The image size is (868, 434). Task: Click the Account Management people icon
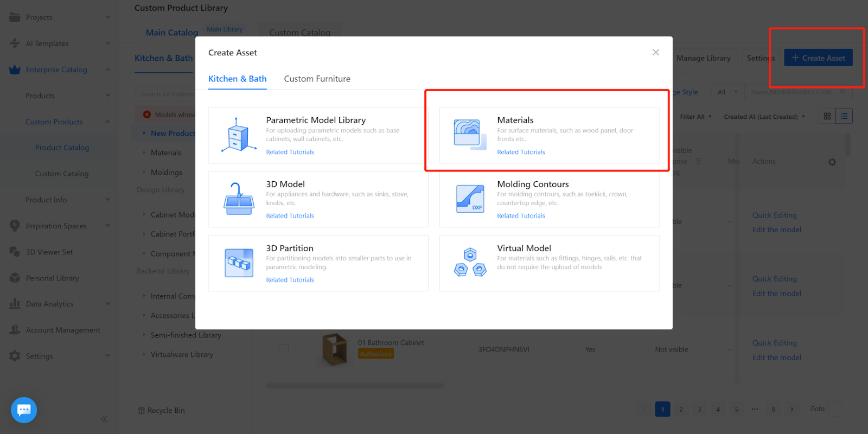click(15, 330)
